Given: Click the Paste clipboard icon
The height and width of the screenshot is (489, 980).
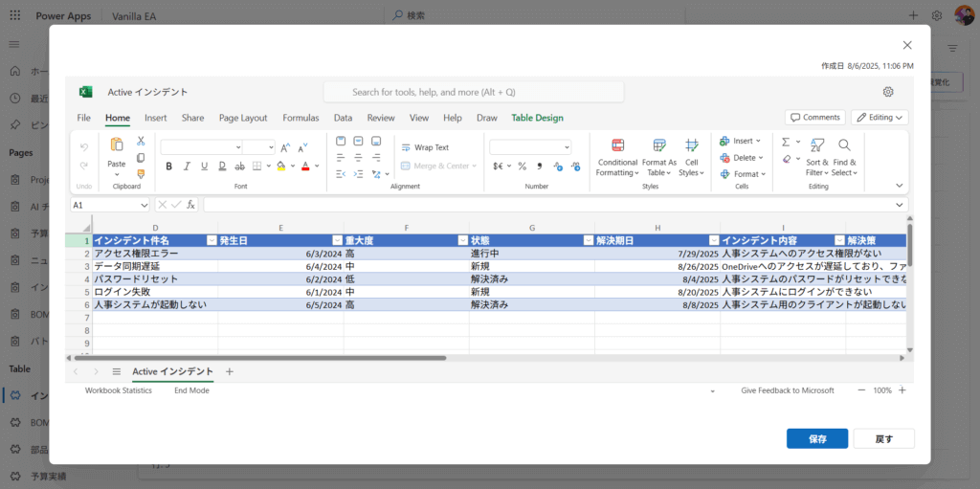Looking at the screenshot, I should click(x=117, y=146).
